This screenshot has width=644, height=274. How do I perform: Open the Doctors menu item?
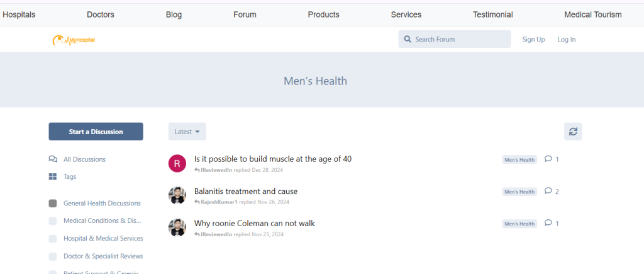(x=101, y=14)
